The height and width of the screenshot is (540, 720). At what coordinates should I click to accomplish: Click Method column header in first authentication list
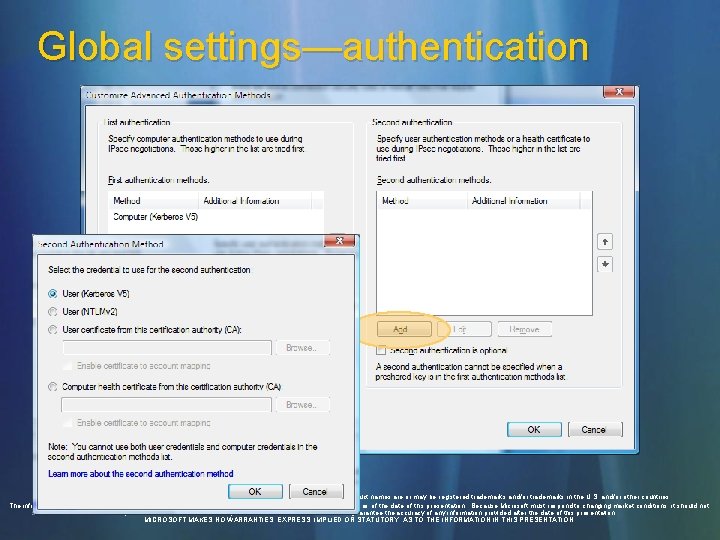click(153, 201)
